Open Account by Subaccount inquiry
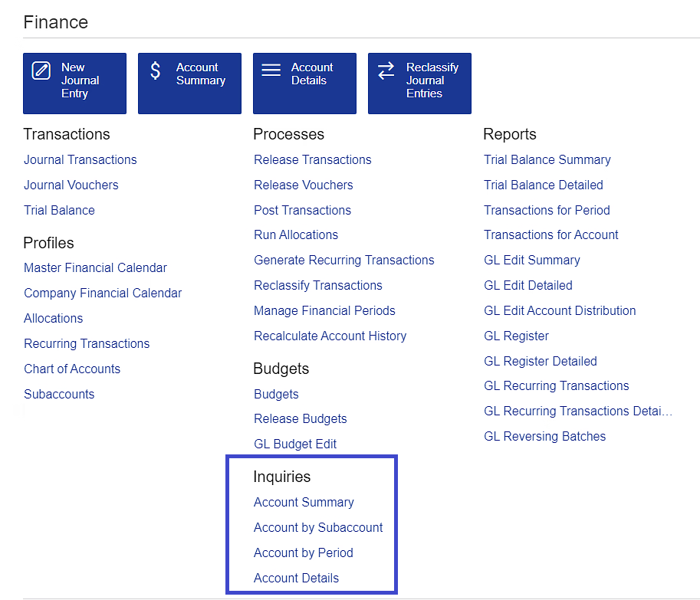700x600 pixels. tap(318, 527)
